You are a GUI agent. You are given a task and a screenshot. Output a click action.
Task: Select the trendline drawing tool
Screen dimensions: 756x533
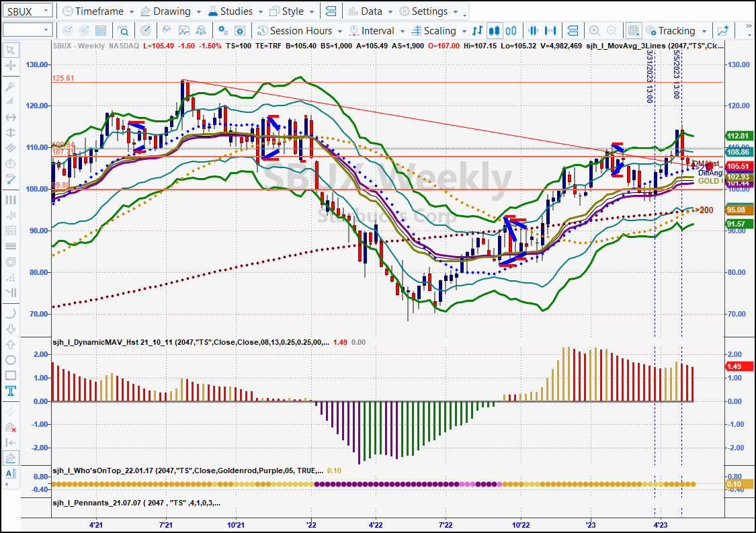pyautogui.click(x=10, y=179)
